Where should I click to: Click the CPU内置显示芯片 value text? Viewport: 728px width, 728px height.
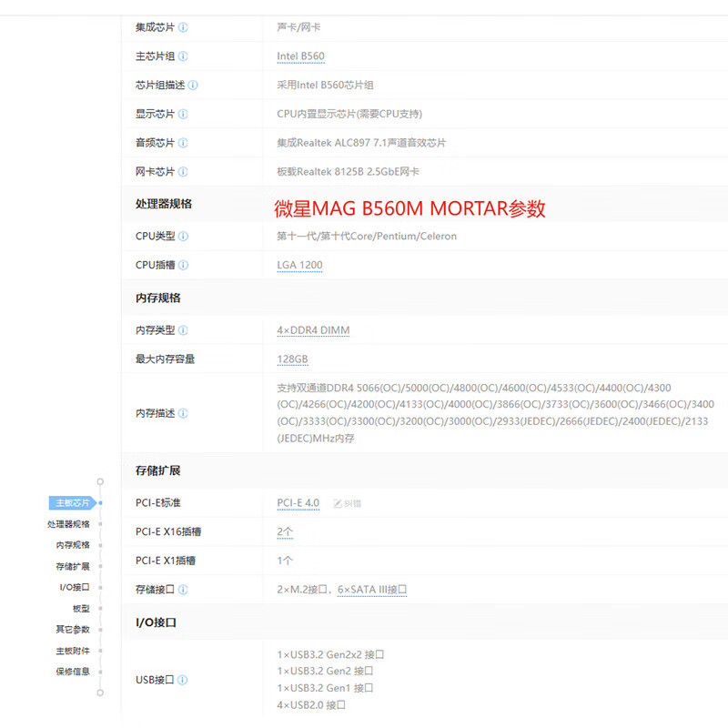point(349,114)
